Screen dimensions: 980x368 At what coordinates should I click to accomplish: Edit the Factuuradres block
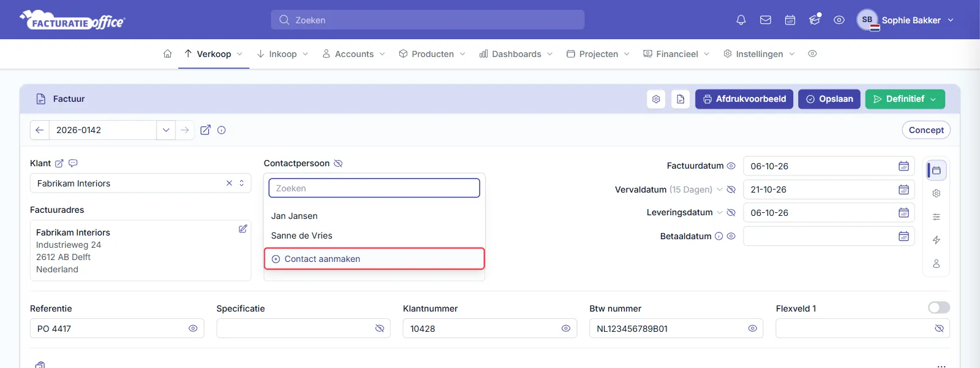click(x=243, y=229)
